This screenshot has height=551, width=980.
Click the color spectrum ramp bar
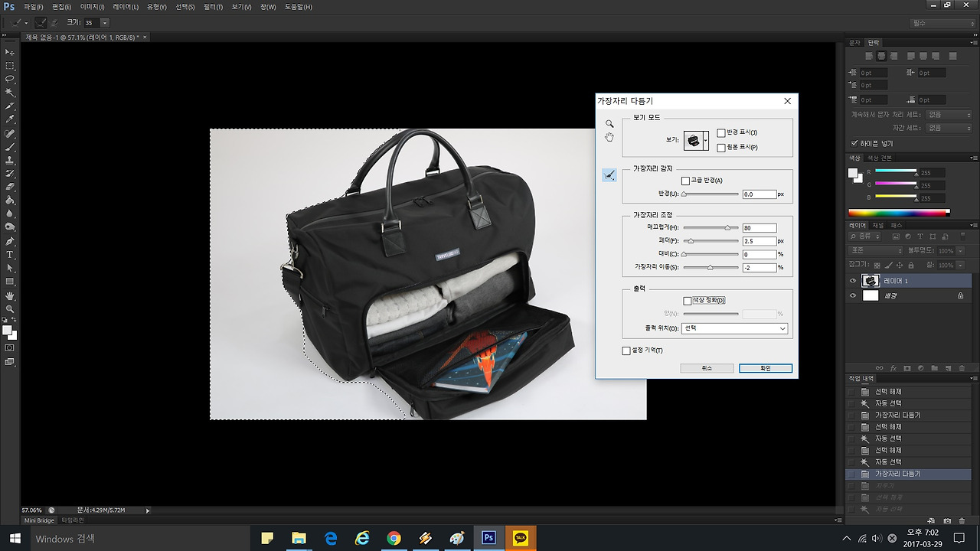898,212
